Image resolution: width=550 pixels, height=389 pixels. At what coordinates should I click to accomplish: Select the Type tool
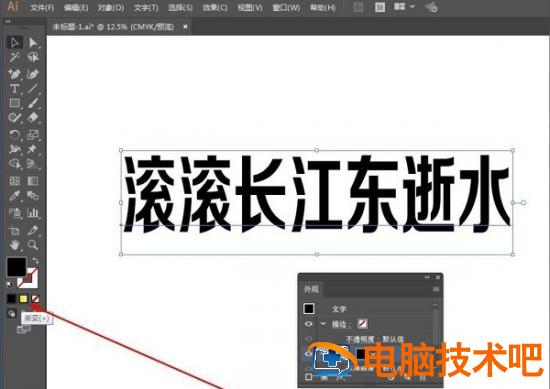pyautogui.click(x=14, y=88)
